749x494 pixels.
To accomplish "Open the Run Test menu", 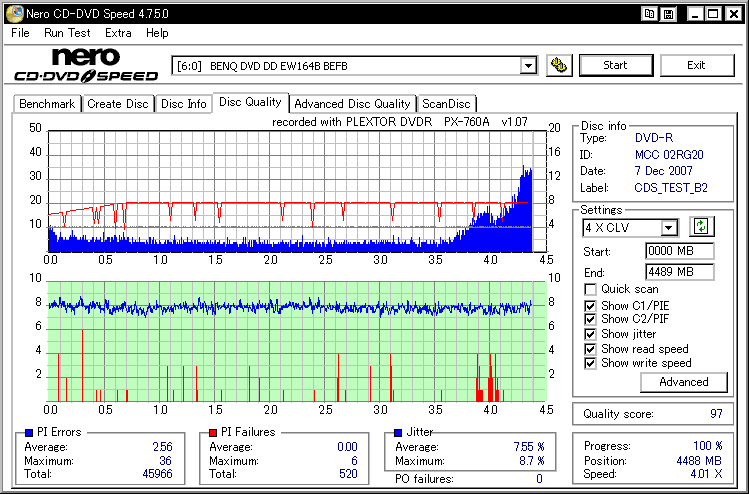I will (67, 33).
